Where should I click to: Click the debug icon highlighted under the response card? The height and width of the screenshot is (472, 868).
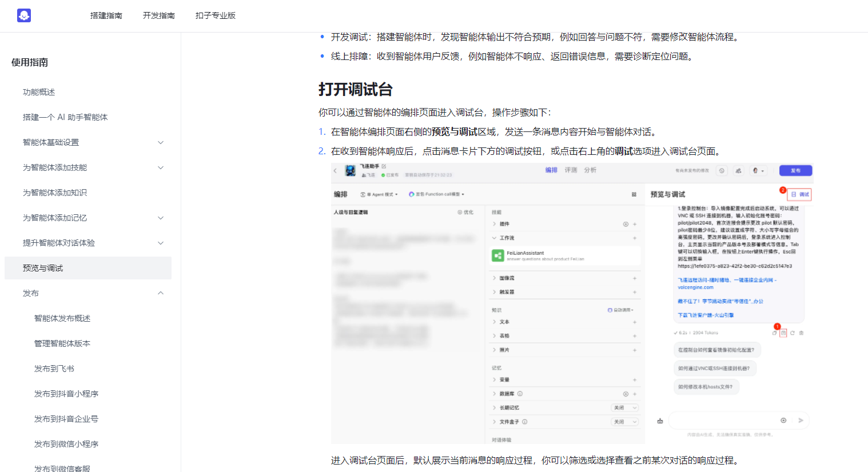[x=783, y=333]
